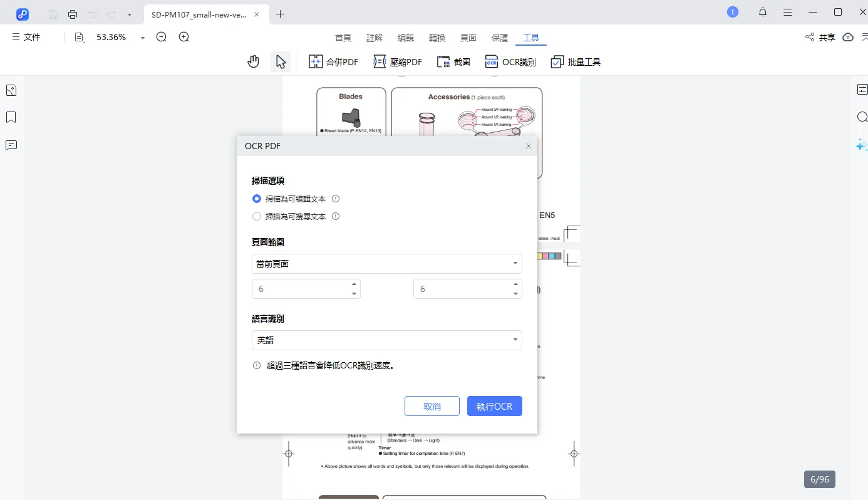Click the redo arrow icon

[111, 14]
